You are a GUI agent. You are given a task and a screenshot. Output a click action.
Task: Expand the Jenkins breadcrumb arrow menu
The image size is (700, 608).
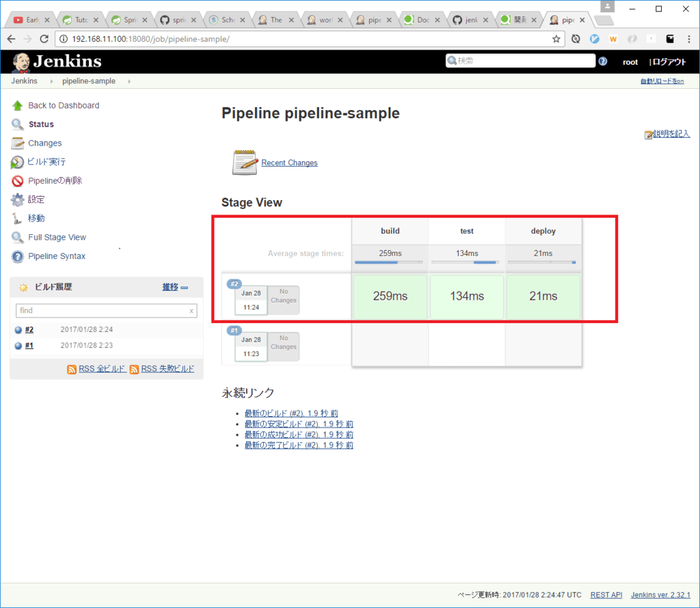click(x=52, y=81)
